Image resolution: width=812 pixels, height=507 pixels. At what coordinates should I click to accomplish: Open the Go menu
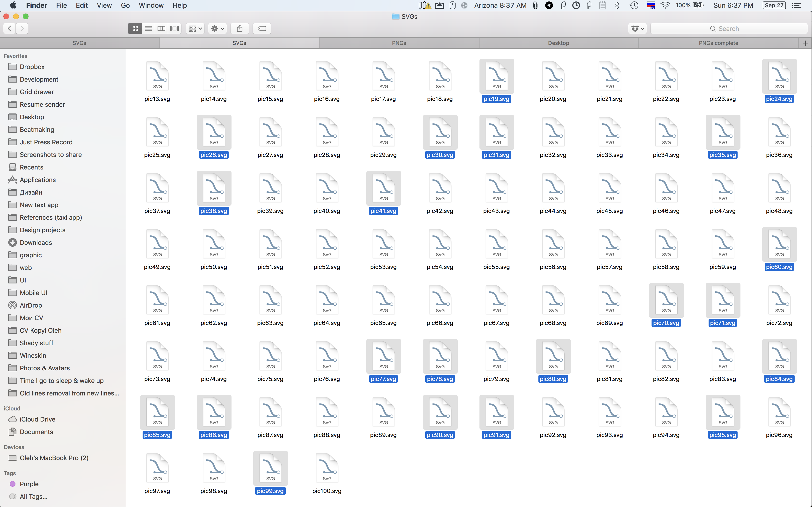[125, 5]
